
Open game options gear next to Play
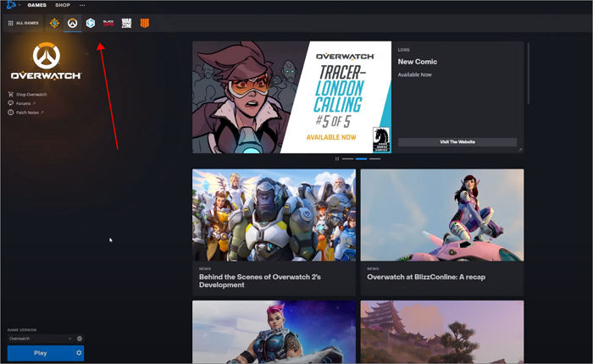[x=79, y=353]
